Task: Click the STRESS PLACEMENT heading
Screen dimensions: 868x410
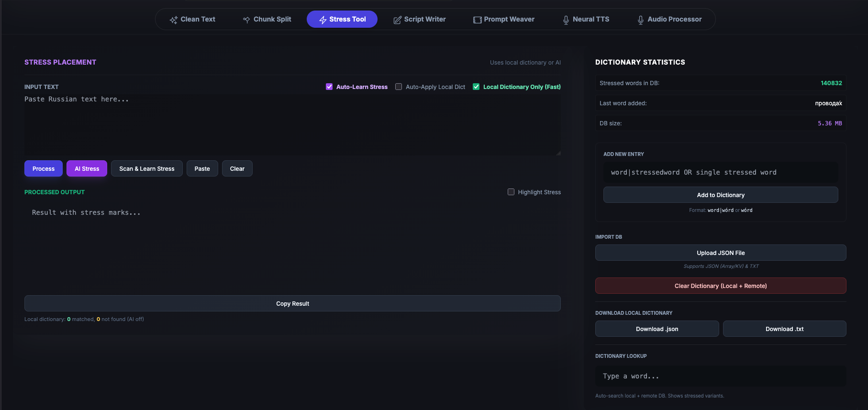Action: [60, 62]
